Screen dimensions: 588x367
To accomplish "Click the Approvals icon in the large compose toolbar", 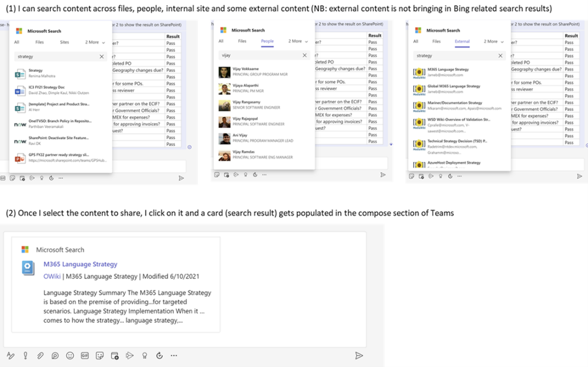I will click(160, 355).
